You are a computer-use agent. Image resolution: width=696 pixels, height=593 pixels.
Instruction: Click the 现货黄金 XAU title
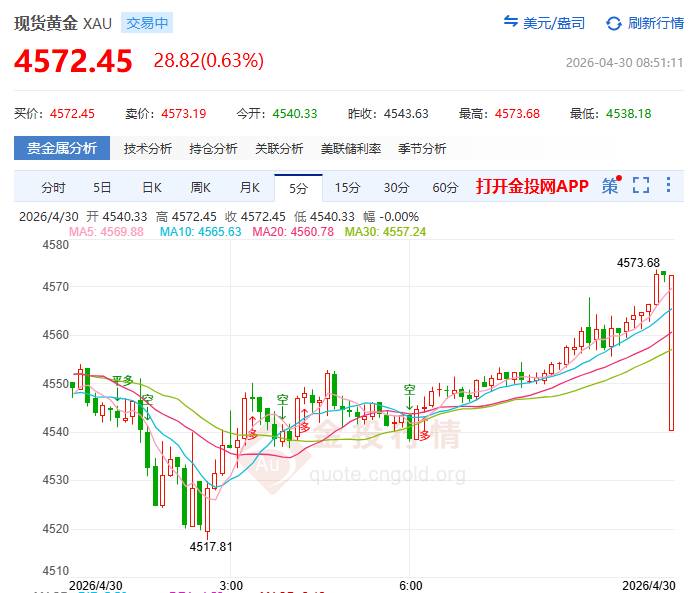[x=63, y=23]
